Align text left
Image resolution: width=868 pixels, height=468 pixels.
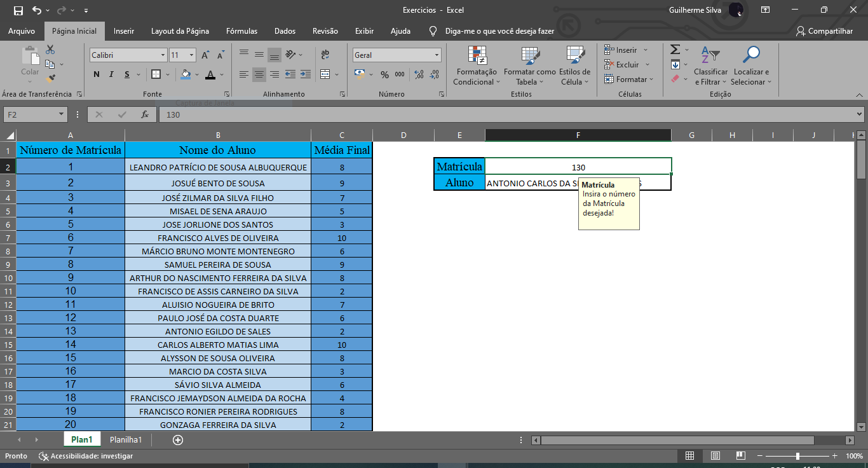[x=244, y=74]
